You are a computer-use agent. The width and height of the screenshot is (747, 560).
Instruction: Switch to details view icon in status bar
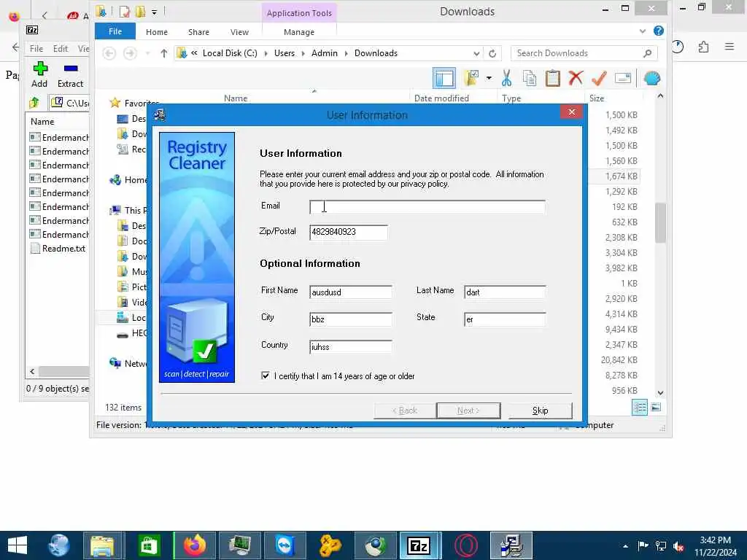(639, 407)
